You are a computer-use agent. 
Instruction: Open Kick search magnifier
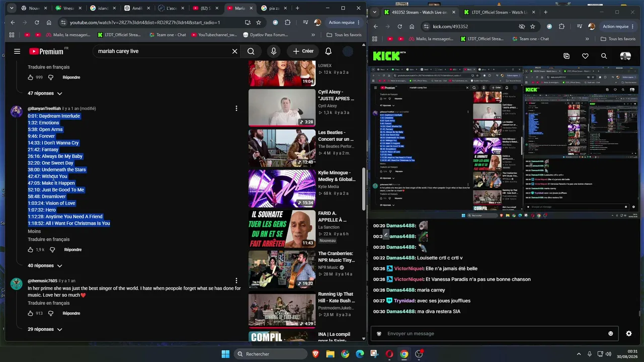(604, 56)
